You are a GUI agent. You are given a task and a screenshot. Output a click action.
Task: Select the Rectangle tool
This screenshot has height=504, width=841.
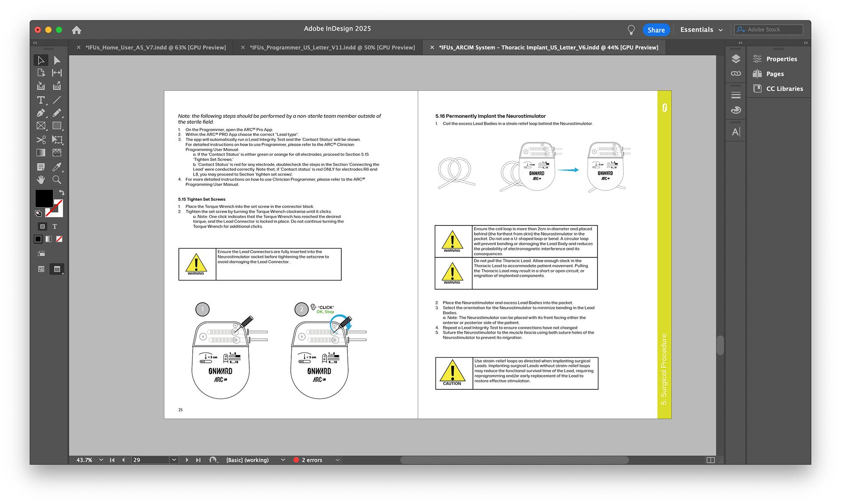click(57, 126)
